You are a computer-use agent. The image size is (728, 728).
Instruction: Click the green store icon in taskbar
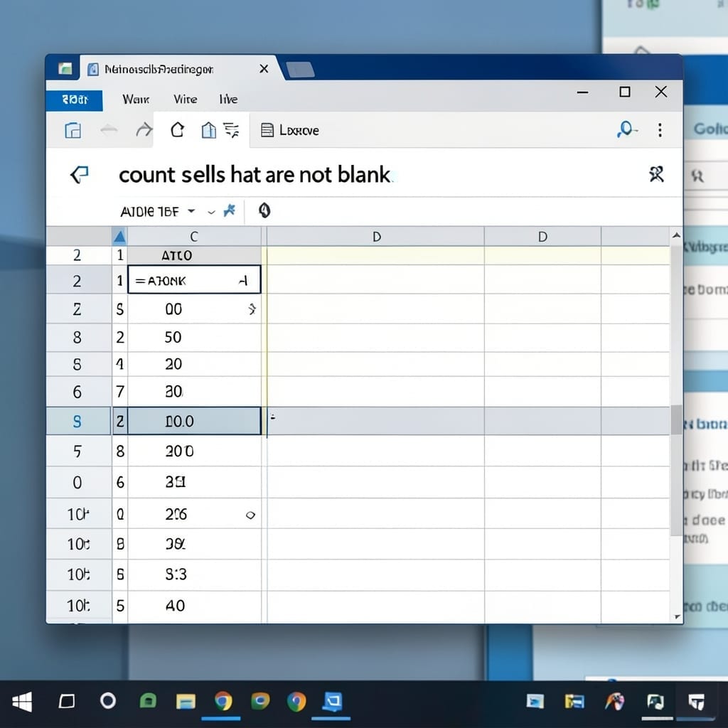pyautogui.click(x=148, y=700)
